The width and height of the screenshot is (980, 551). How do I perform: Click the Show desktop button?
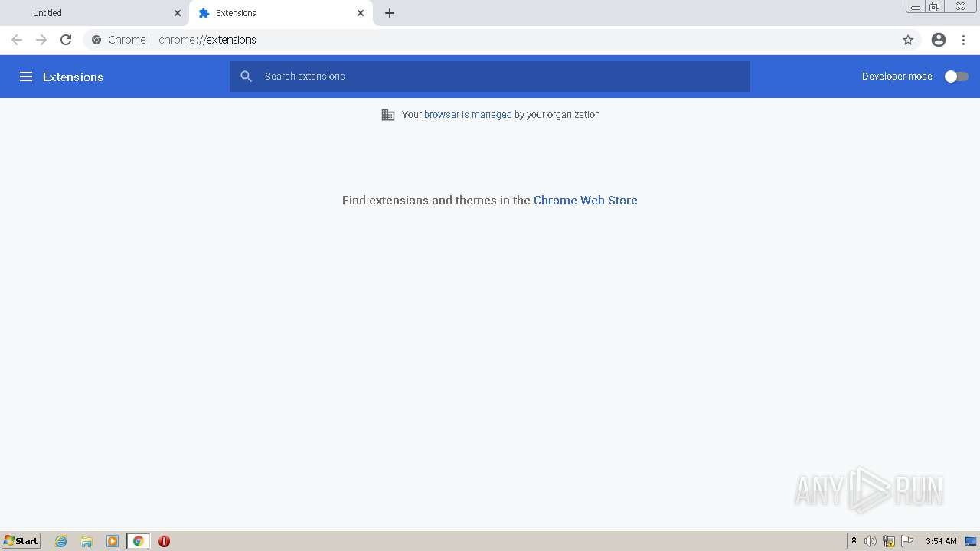[x=971, y=541]
